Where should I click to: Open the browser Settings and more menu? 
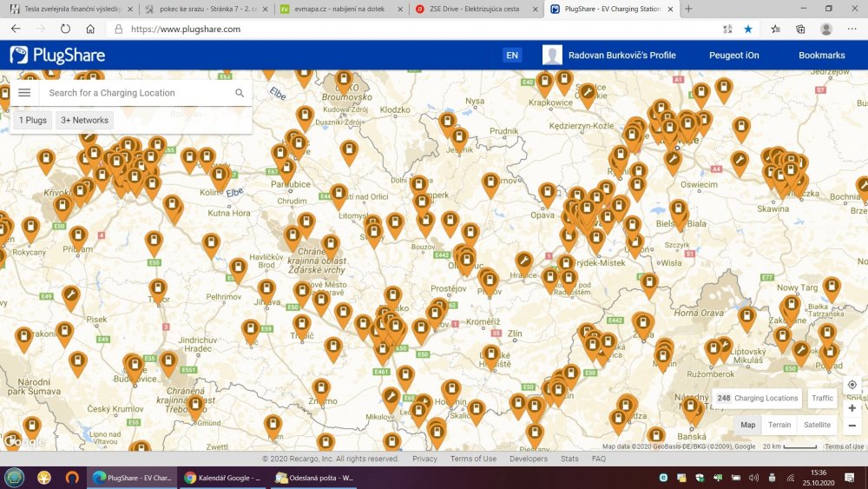click(x=852, y=29)
